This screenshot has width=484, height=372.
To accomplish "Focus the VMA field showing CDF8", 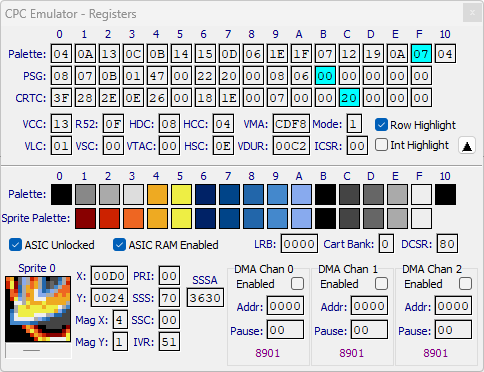I will [291, 124].
